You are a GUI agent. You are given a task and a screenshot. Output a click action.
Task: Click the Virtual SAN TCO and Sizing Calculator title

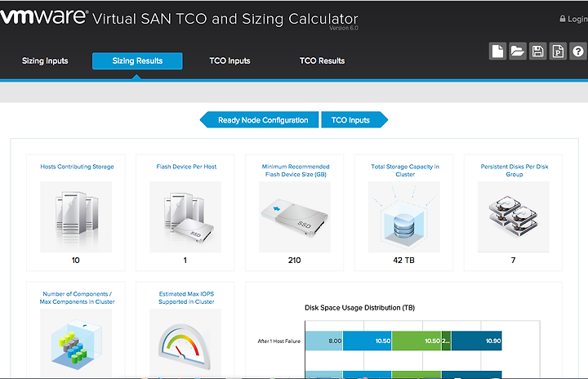point(225,19)
